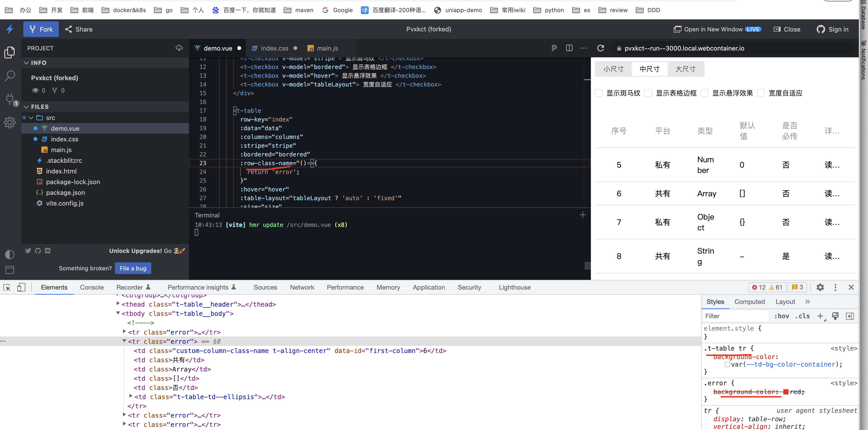Open the search panel in the left sidebar

tap(9, 76)
